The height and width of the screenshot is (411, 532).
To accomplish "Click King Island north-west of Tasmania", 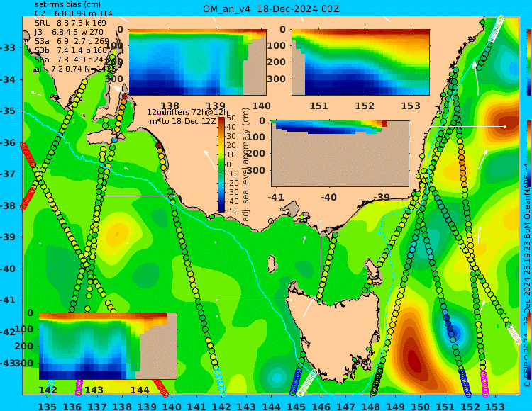I will point(271,264).
